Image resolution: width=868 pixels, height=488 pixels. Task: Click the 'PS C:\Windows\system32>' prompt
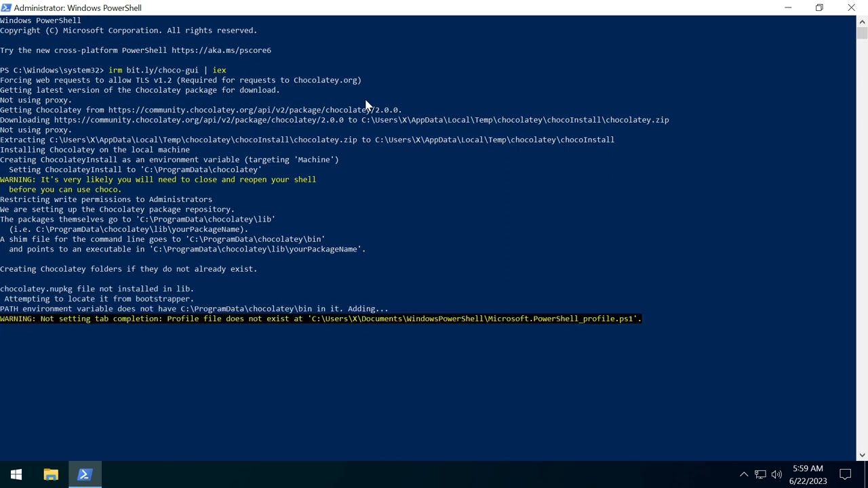click(x=52, y=70)
